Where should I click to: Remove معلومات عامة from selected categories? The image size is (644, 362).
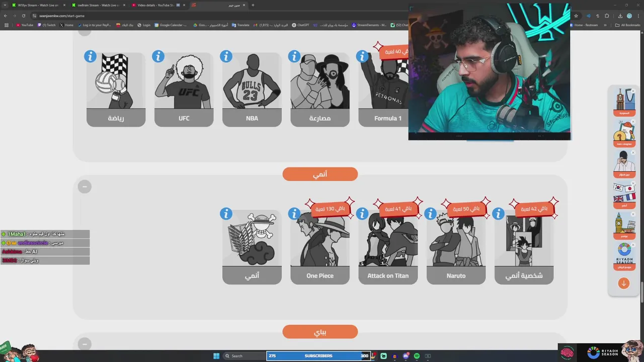(x=633, y=122)
